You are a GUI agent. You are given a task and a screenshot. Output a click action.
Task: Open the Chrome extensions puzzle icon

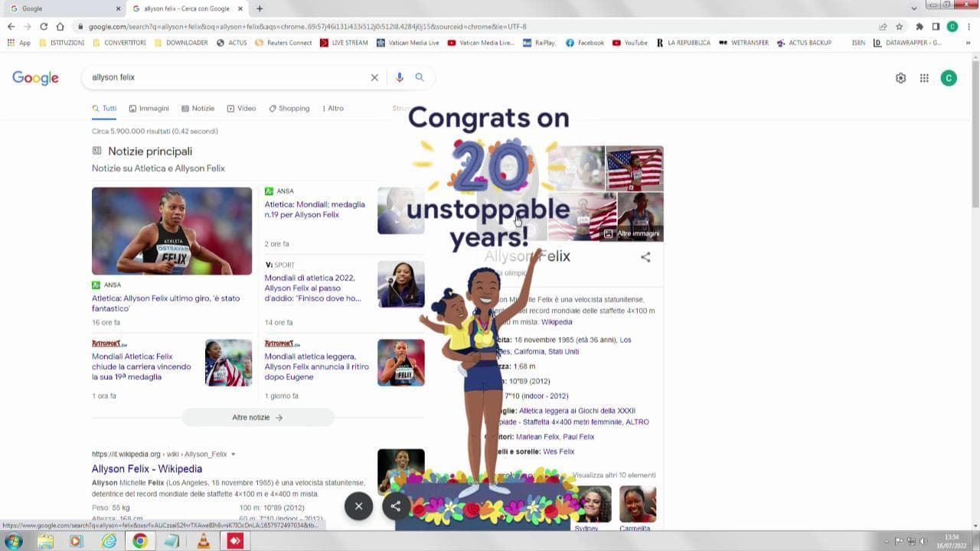click(920, 26)
